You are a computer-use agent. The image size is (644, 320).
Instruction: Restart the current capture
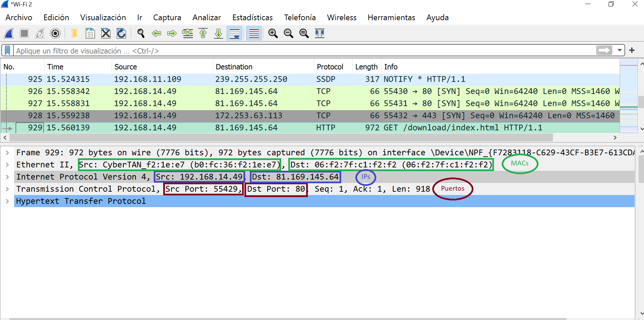[40, 33]
